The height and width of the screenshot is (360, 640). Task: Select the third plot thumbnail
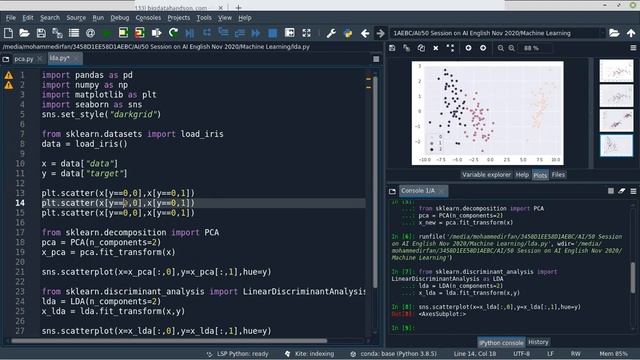click(616, 121)
